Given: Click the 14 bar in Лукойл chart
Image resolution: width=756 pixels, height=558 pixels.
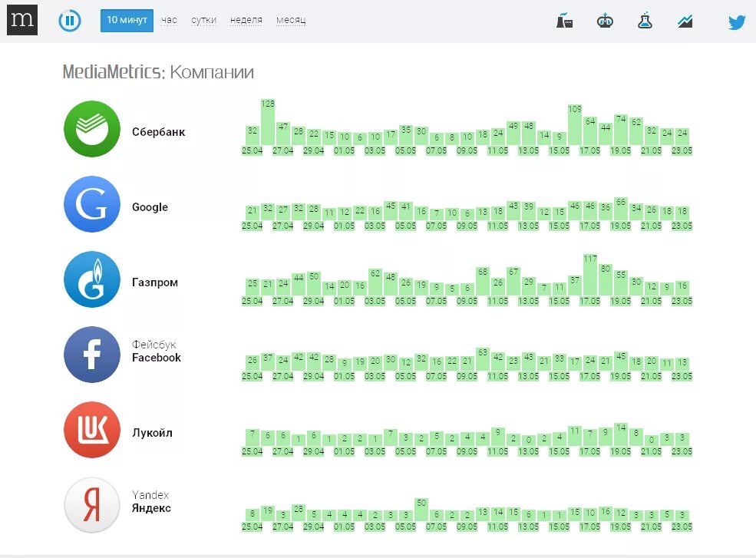Looking at the screenshot, I should (621, 434).
